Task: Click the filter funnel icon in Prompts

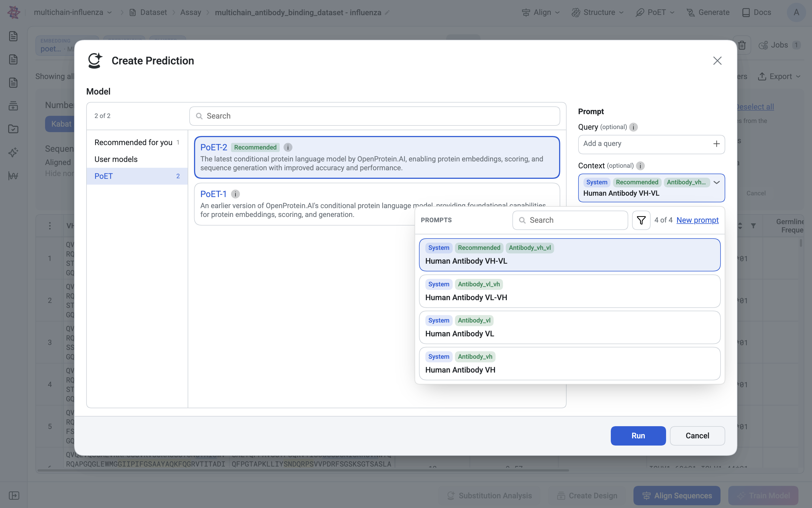Action: 641,220
